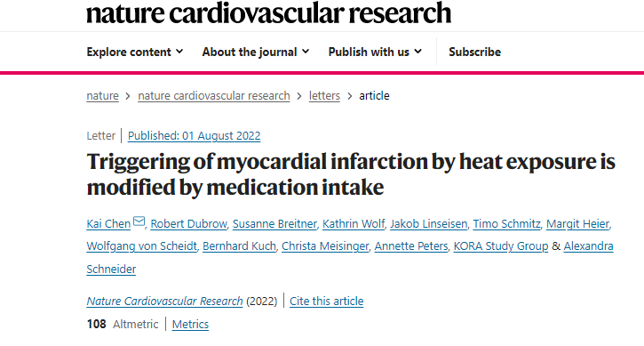Open author Robert Dubrow's profile link
The width and height of the screenshot is (644, 346).
(188, 224)
